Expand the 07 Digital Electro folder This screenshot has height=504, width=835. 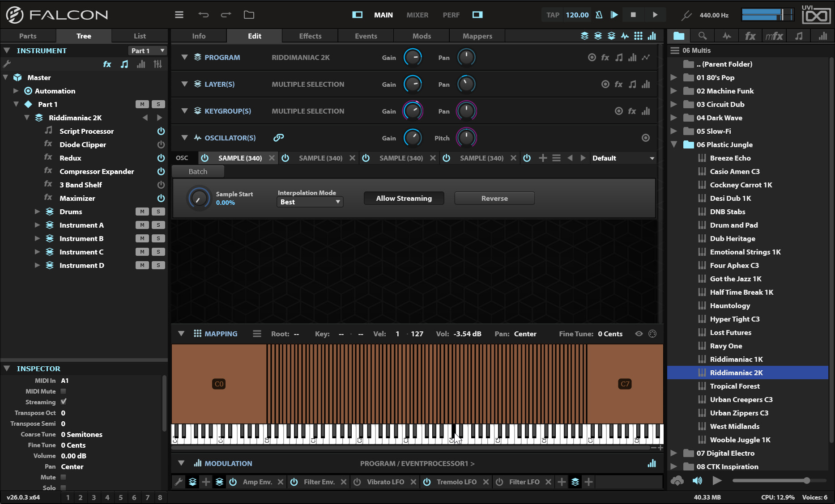click(673, 453)
